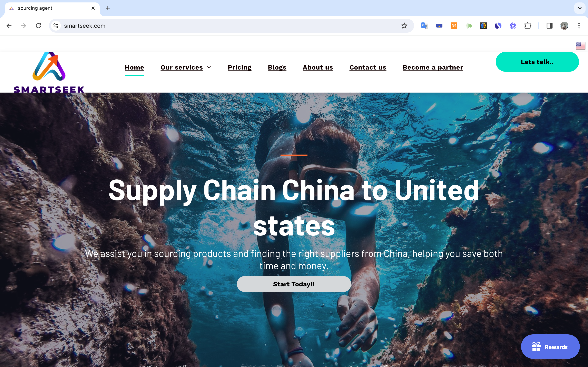Image resolution: width=588 pixels, height=367 pixels.
Task: Open Chrome's three-dot menu
Action: 579,26
